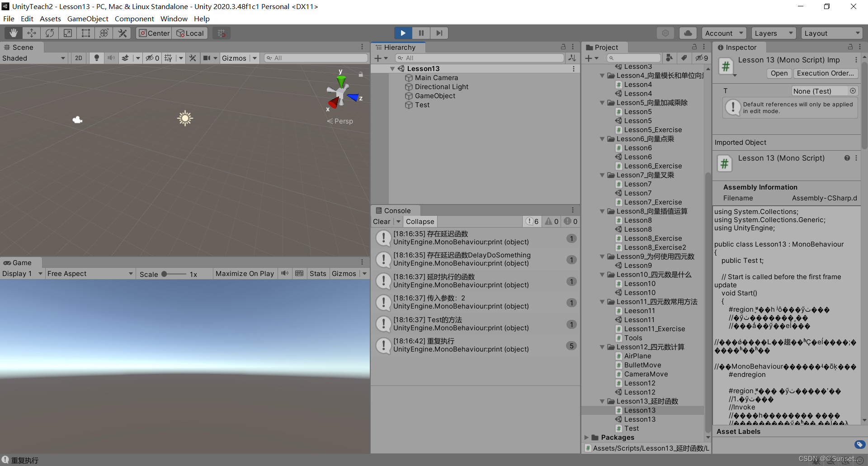This screenshot has height=466, width=868.
Task: Open custom editor tools icon
Action: tap(122, 33)
